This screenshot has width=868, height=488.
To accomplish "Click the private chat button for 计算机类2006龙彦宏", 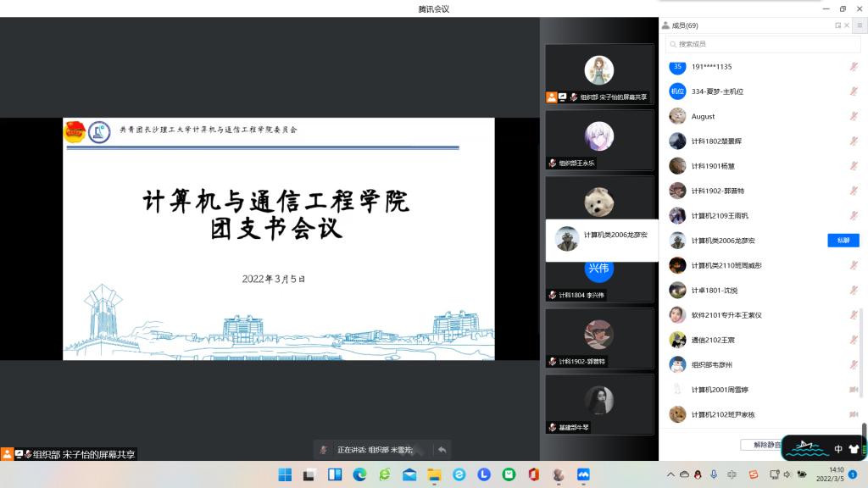I will pyautogui.click(x=843, y=241).
